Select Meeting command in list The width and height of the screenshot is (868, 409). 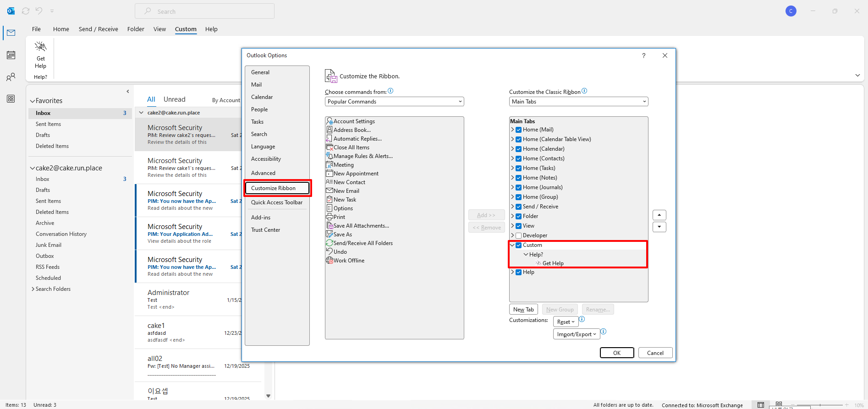click(340, 165)
